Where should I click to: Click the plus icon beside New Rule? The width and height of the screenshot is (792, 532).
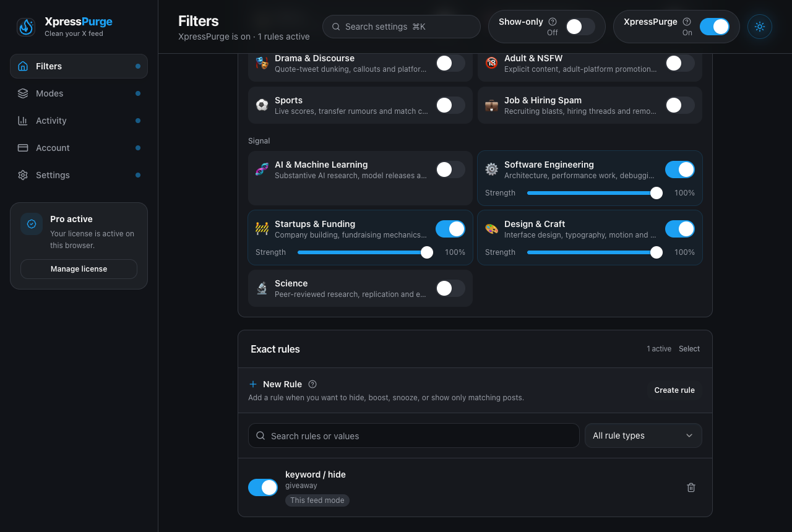[253, 384]
